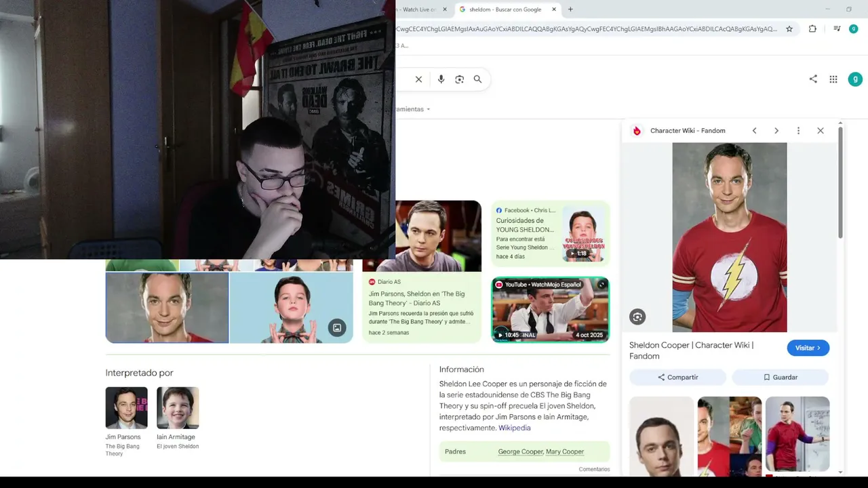The width and height of the screenshot is (868, 488).
Task: Click the Compartir button
Action: pyautogui.click(x=677, y=378)
